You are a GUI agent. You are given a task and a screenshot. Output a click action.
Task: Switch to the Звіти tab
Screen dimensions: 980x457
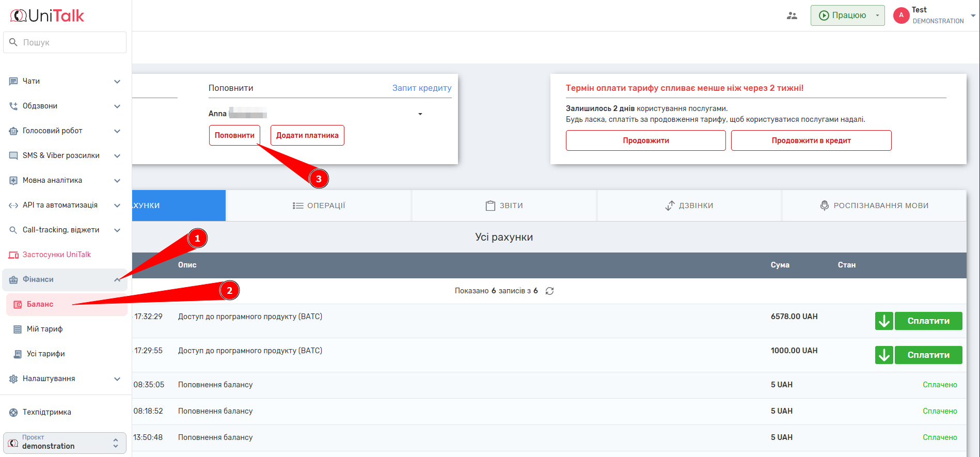pyautogui.click(x=504, y=206)
